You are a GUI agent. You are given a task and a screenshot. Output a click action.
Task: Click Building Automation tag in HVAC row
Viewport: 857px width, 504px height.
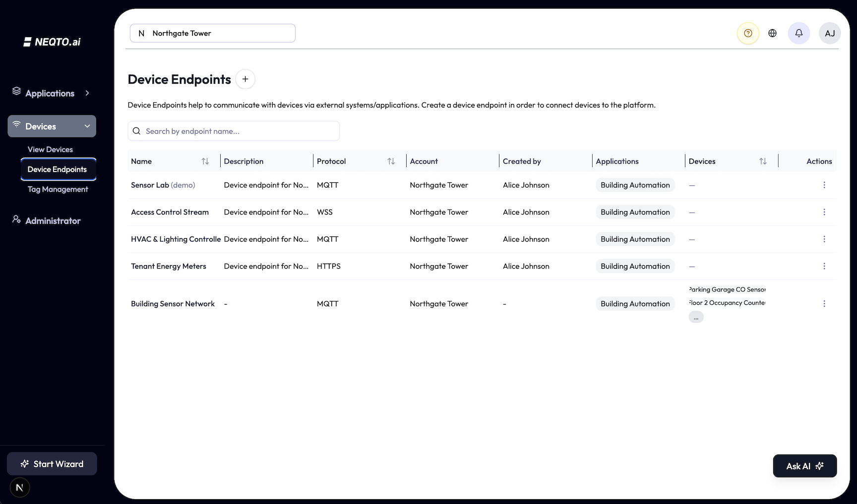coord(635,239)
